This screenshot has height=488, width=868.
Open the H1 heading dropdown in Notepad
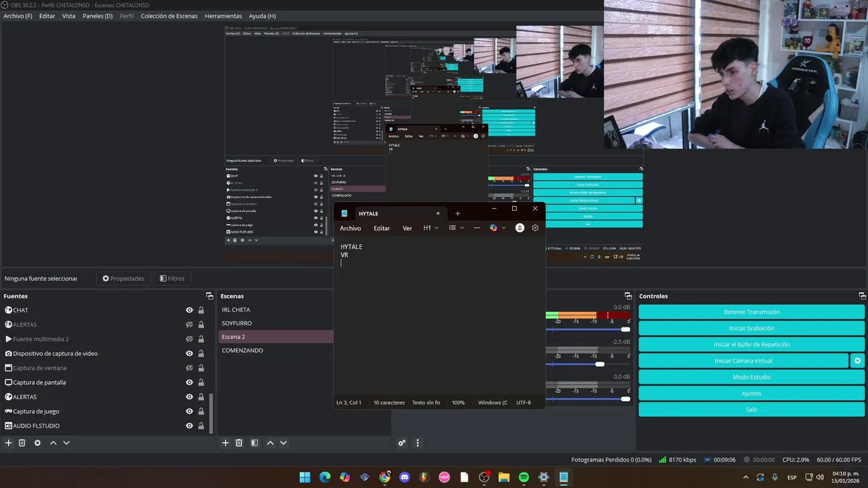coord(431,228)
